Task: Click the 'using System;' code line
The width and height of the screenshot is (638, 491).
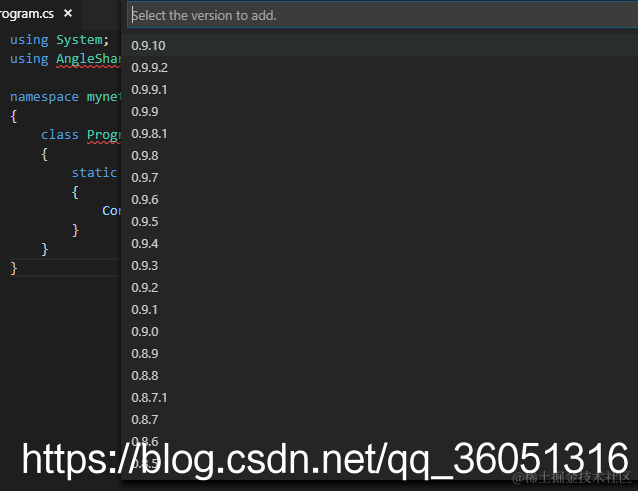Action: click(59, 40)
